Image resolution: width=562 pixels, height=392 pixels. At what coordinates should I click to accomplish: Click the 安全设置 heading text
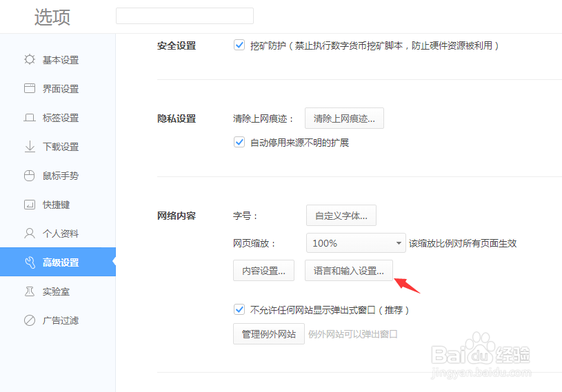pyautogui.click(x=177, y=45)
